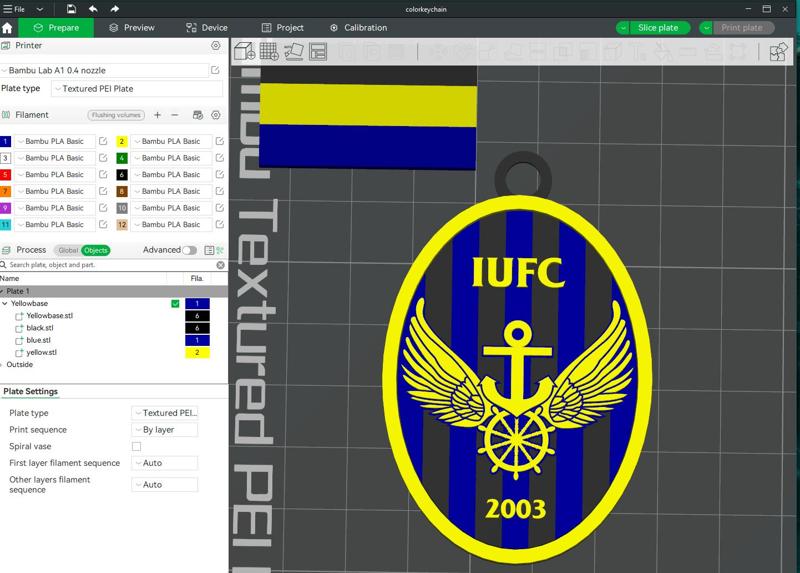This screenshot has width=800, height=573.
Task: Open Print sequence By layer dropdown
Action: click(x=164, y=430)
